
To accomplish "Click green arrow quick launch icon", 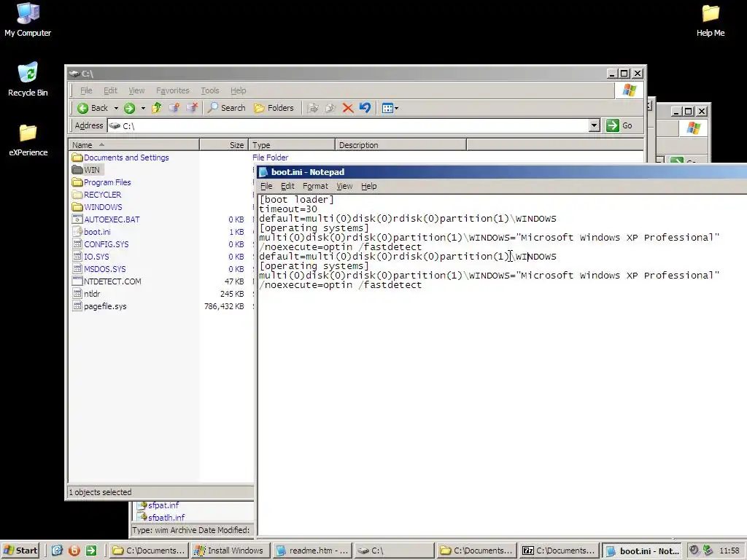I will 91,551.
